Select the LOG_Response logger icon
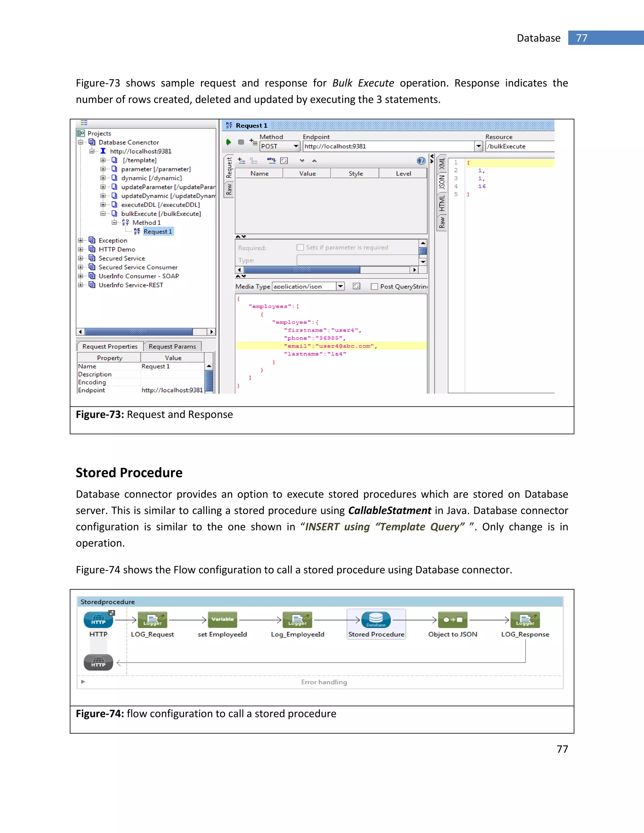Viewport: 644px width, 833px height. [x=525, y=620]
